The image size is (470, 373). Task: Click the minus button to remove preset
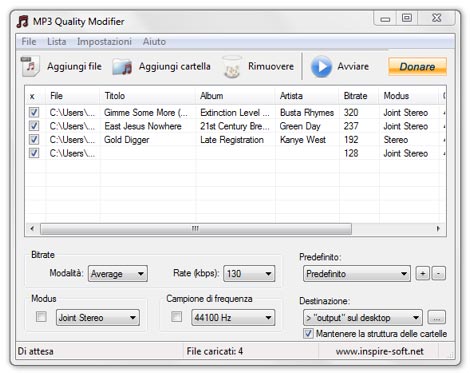click(439, 274)
